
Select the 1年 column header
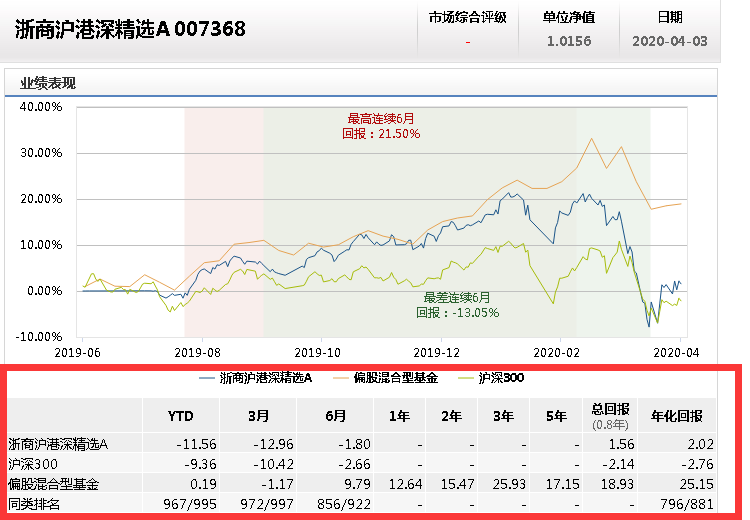399,416
